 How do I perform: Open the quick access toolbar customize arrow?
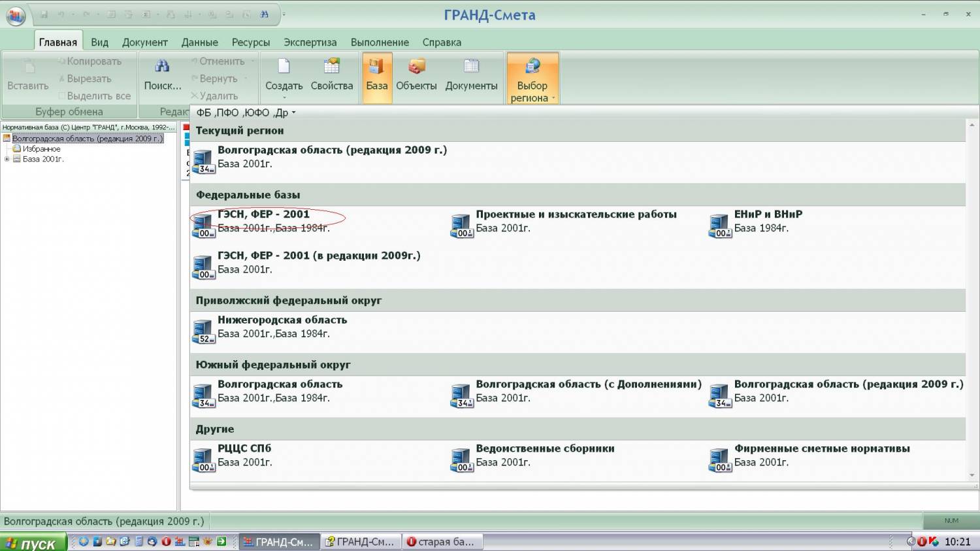tap(284, 14)
